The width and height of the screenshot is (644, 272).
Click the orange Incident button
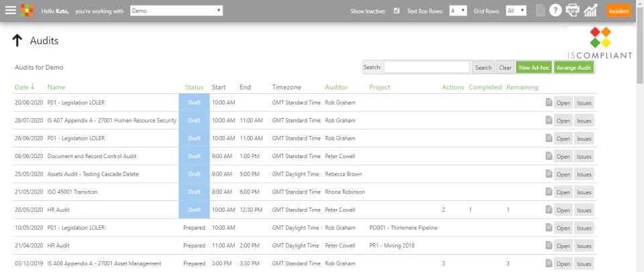point(619,11)
